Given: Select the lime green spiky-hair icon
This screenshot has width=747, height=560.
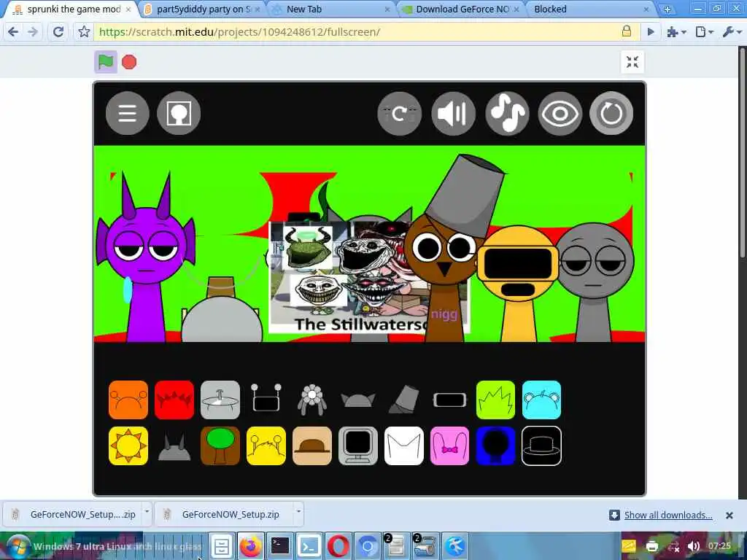Looking at the screenshot, I should coord(495,400).
